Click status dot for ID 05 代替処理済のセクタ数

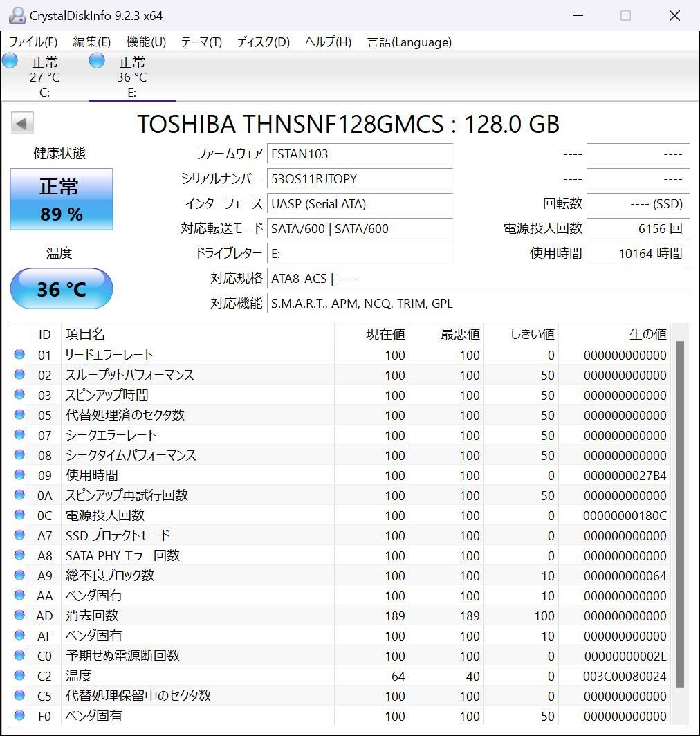[x=19, y=414]
